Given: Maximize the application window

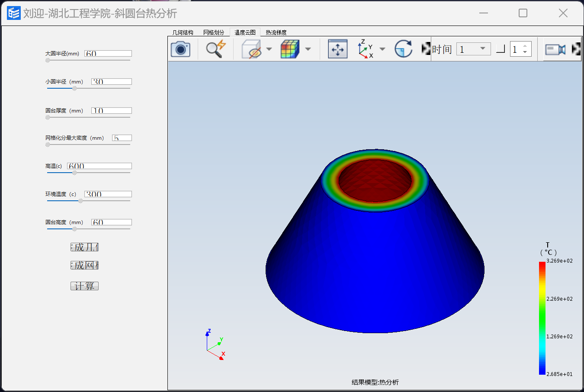Looking at the screenshot, I should 523,13.
